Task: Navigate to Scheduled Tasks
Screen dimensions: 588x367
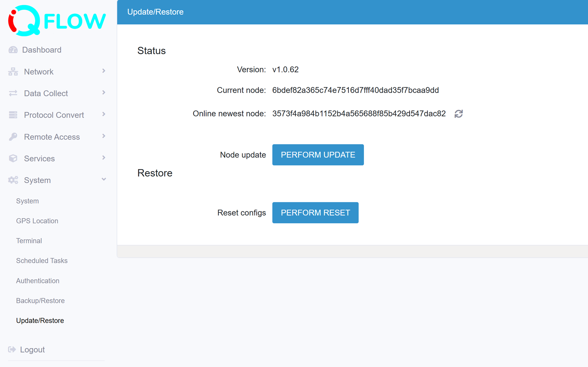Action: 42,260
